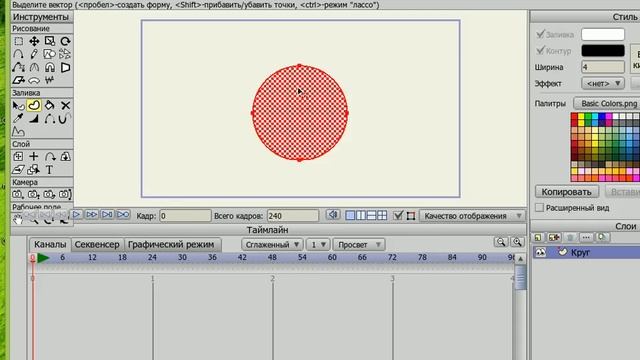Choose the four-arrow Translate Points tool
Viewport: 640px width, 360px height.
[34, 41]
